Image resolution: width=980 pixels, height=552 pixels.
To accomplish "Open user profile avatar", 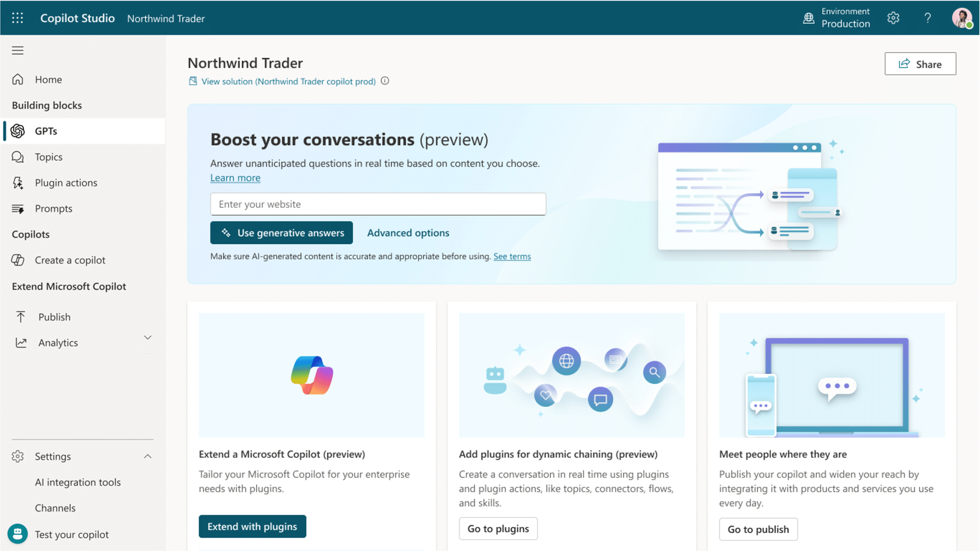I will pyautogui.click(x=962, y=18).
